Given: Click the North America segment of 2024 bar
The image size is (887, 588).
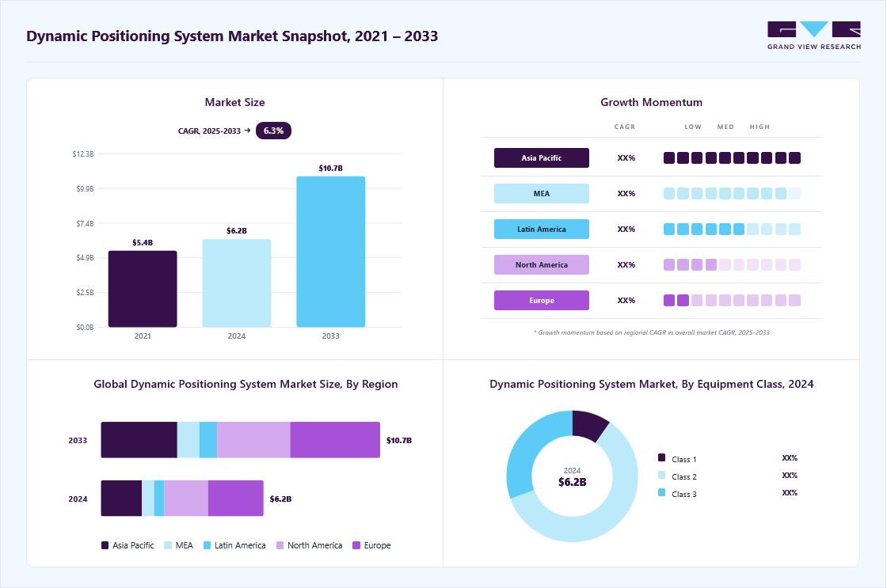Looking at the screenshot, I should point(186,498).
